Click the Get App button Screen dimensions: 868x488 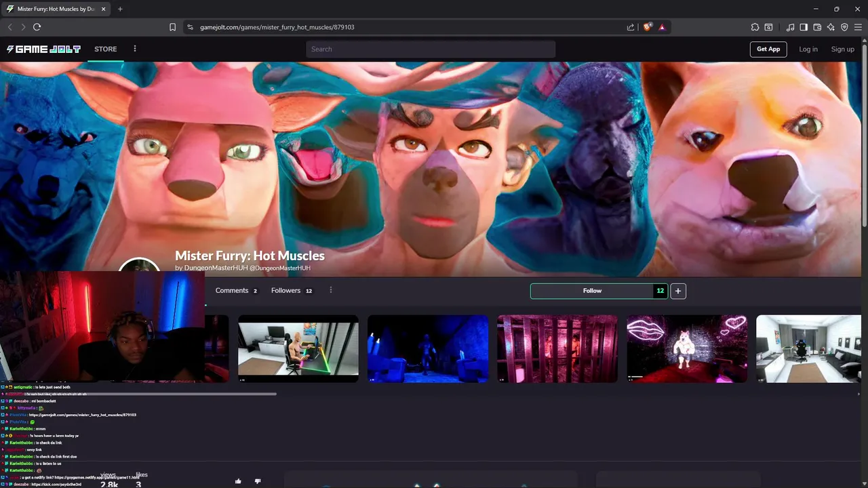[x=768, y=49]
